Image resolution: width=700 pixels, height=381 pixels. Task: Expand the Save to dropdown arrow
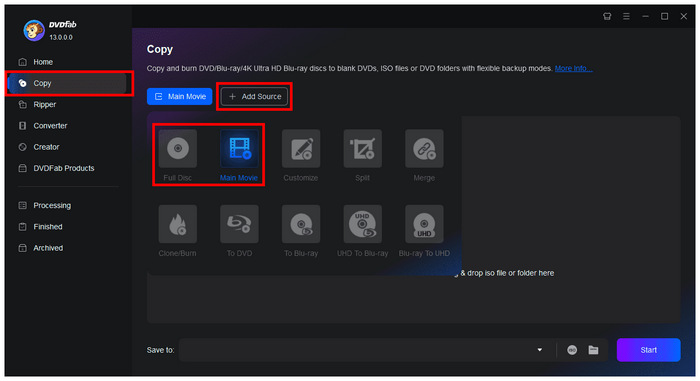click(540, 350)
